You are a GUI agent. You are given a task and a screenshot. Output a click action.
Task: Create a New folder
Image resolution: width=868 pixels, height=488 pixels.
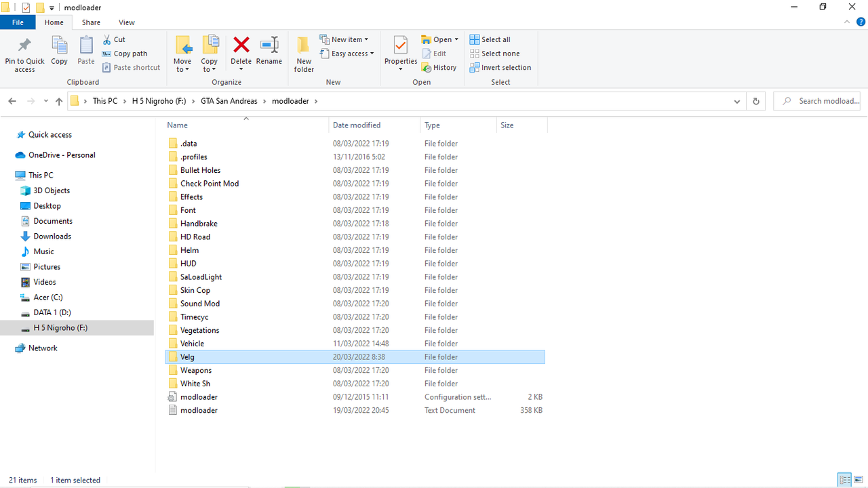[x=304, y=54]
